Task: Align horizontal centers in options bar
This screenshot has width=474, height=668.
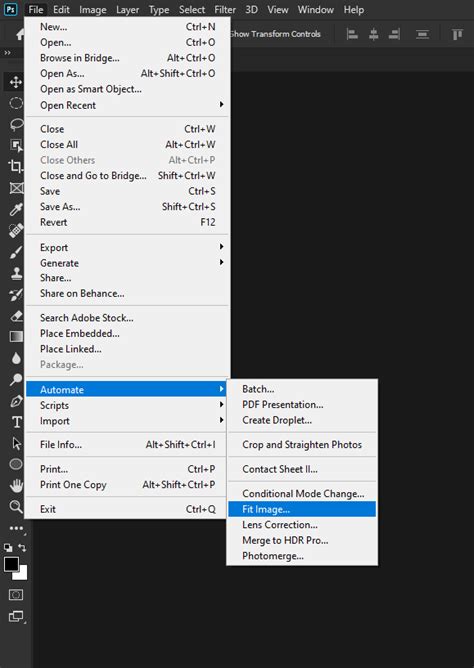Action: tap(373, 34)
